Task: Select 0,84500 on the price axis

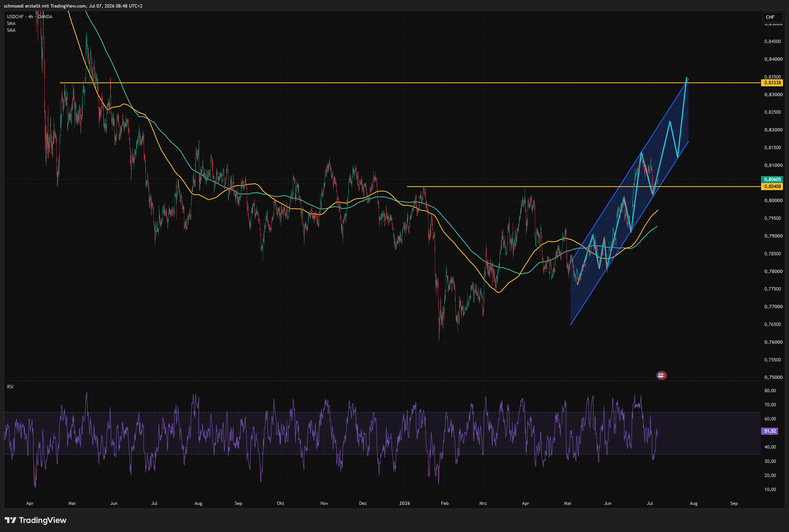Action: 772,41
